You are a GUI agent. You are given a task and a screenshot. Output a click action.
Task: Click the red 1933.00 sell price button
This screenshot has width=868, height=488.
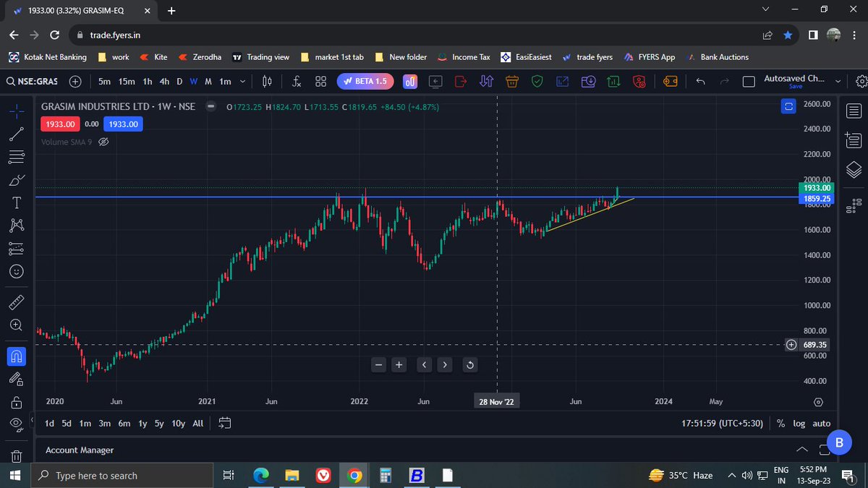pos(61,124)
